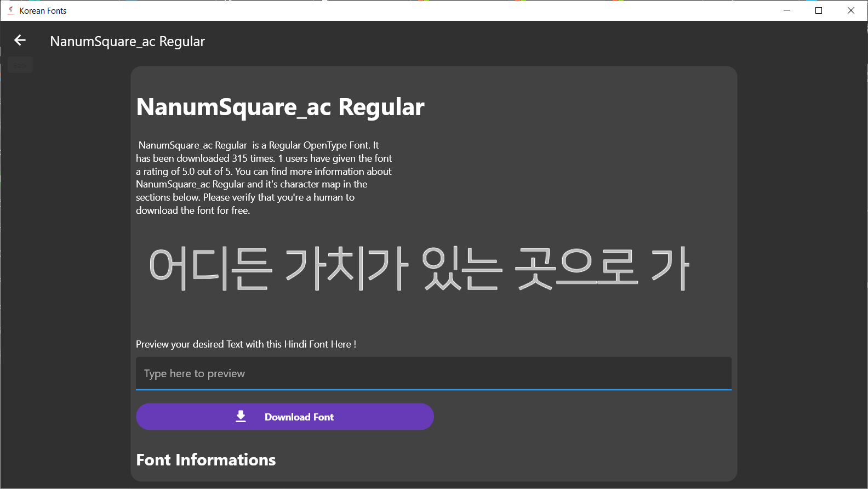Maximize the Korean Fonts window

tap(819, 10)
